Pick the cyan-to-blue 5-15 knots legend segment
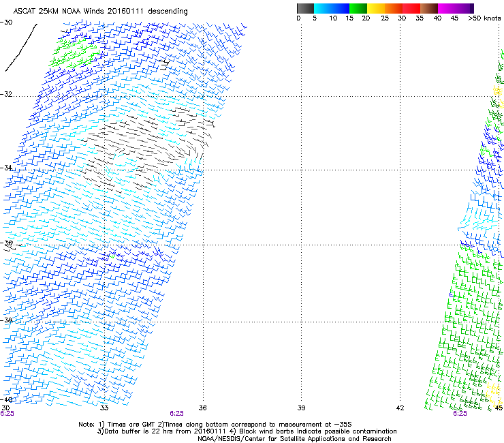The image size is (504, 443). point(332,8)
